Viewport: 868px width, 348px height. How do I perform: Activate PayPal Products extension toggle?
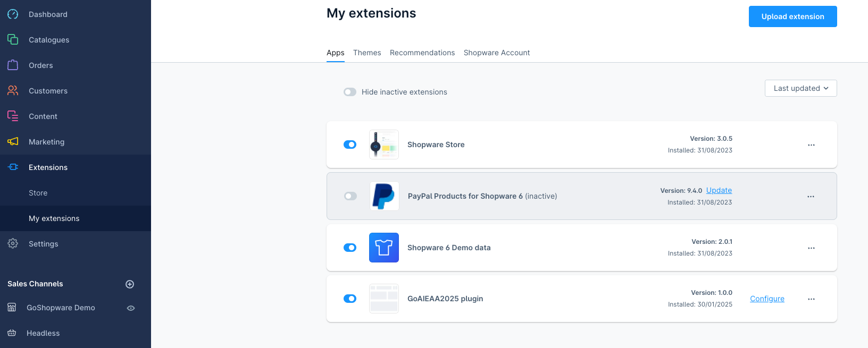pyautogui.click(x=350, y=196)
